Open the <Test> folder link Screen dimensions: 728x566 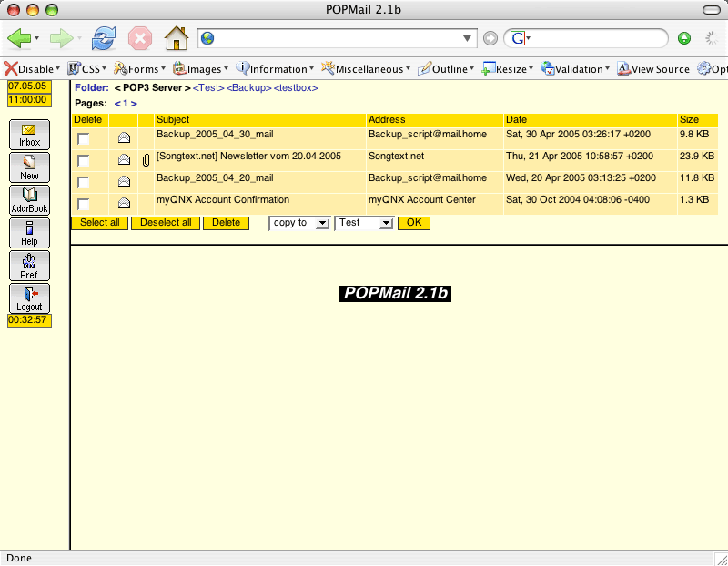(x=208, y=87)
